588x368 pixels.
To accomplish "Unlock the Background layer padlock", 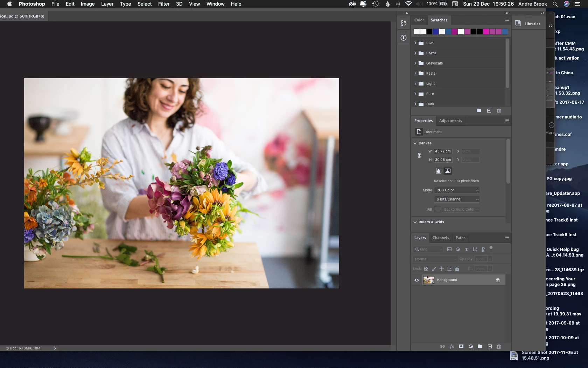I will (498, 280).
